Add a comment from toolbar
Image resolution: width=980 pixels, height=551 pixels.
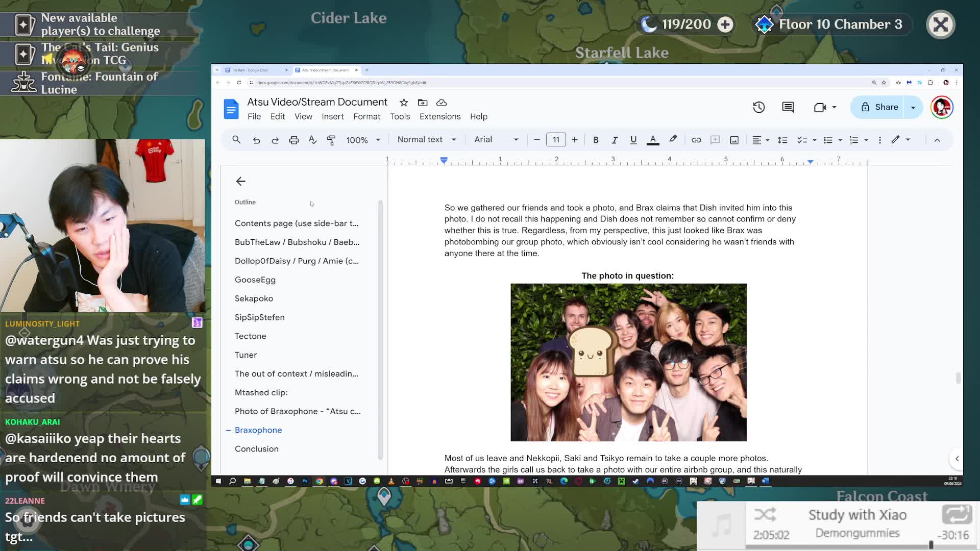click(715, 140)
